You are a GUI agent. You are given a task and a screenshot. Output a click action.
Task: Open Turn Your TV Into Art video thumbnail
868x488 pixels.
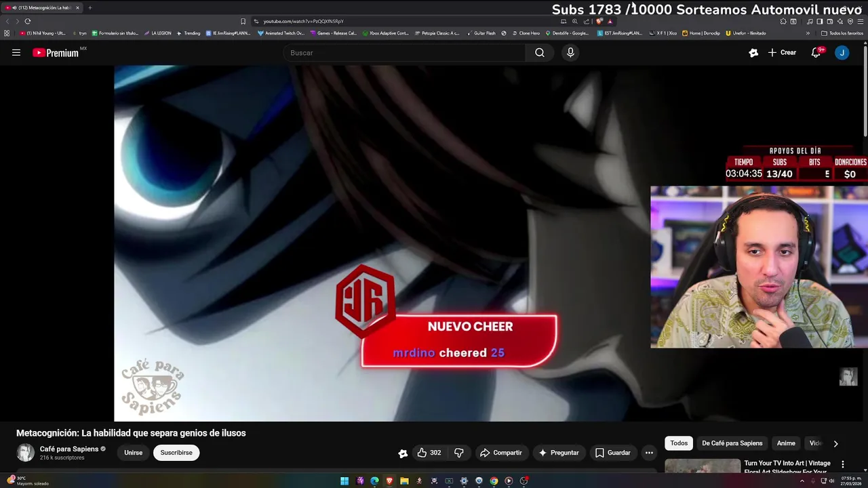[x=703, y=466]
